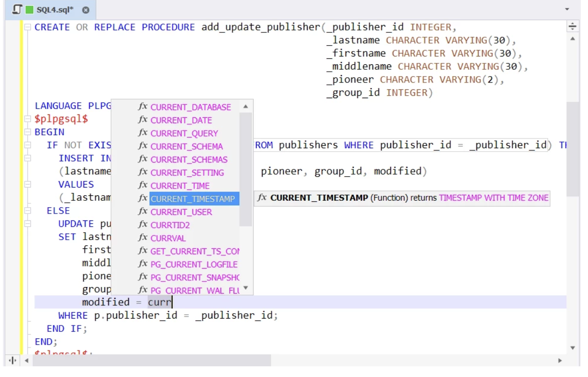Choose PG_CURRENT_LOGFILE suggestion
Image resolution: width=588 pixels, height=377 pixels.
click(x=194, y=265)
